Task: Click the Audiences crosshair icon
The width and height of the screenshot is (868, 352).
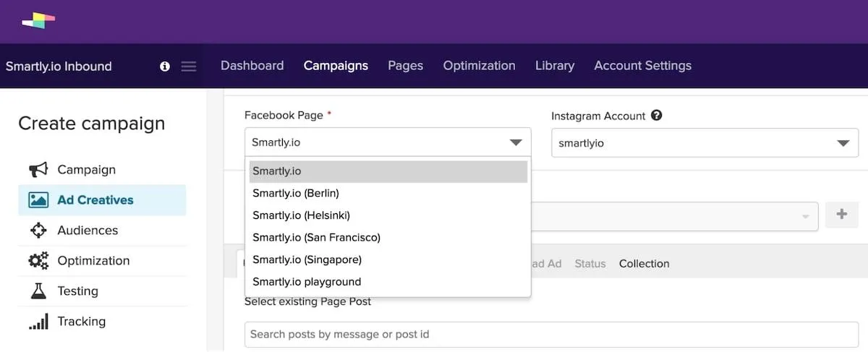Action: click(38, 231)
